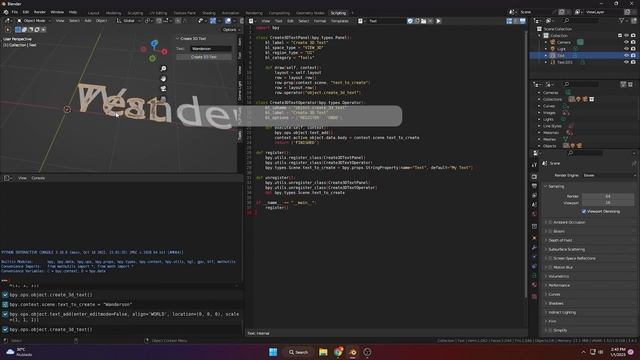Screen dimensions: 640x360
Task: Open the Global transform orientation dropdown
Action: (x=128, y=21)
